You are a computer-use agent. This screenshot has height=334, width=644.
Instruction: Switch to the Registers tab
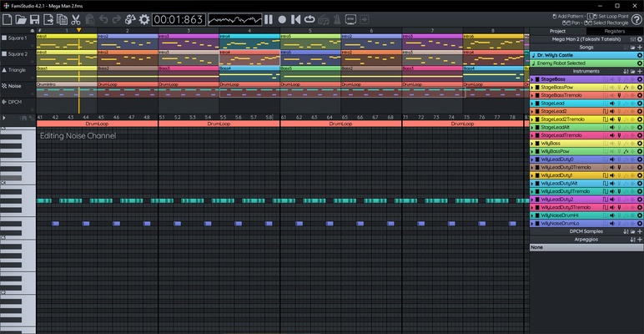point(615,31)
